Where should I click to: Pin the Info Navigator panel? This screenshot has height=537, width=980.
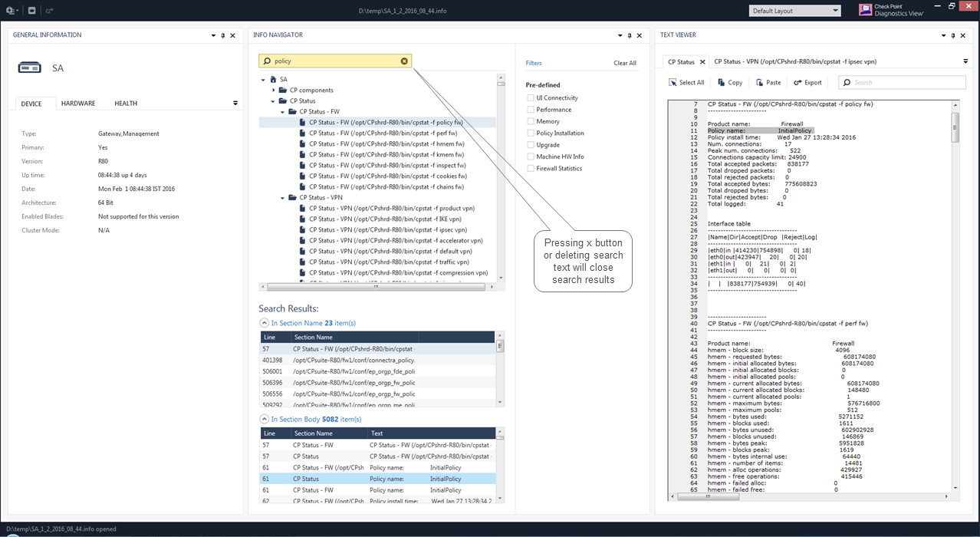630,35
